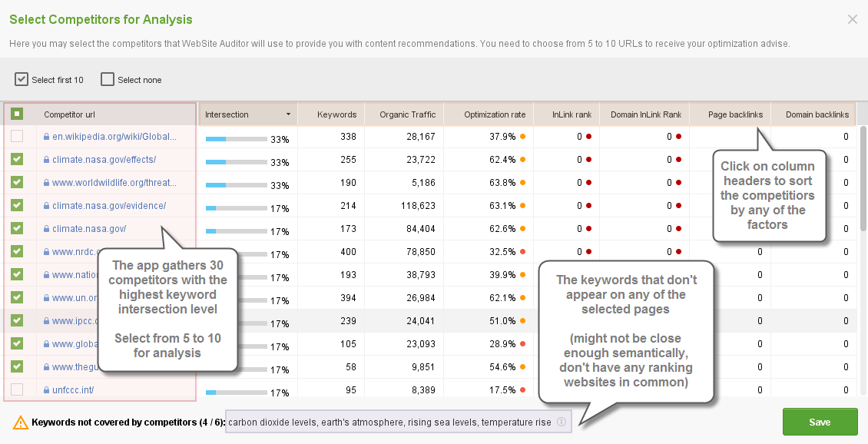868x444 pixels.
Task: Open the Intersection column sort arrow
Action: (288, 114)
